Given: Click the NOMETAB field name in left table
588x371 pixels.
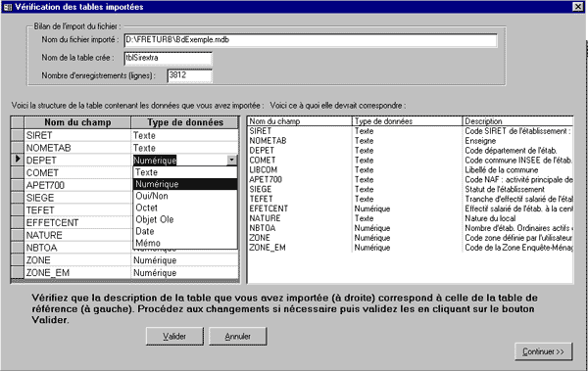Looking at the screenshot, I should [77, 148].
